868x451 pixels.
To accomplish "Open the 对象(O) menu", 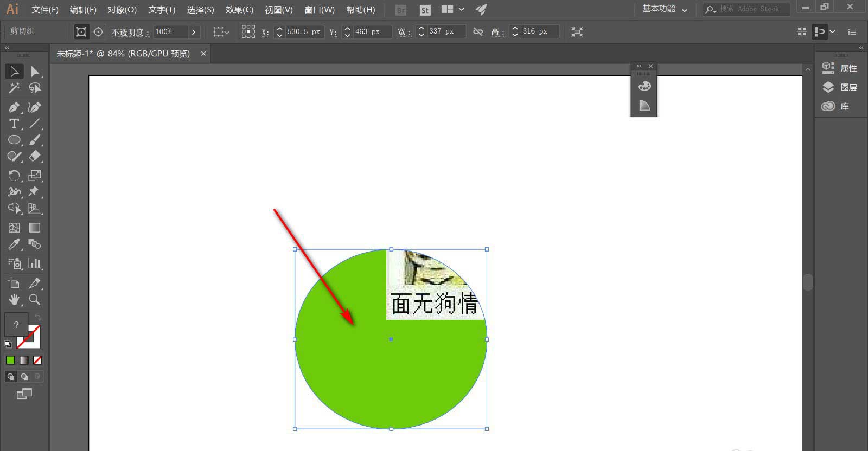I will point(122,10).
